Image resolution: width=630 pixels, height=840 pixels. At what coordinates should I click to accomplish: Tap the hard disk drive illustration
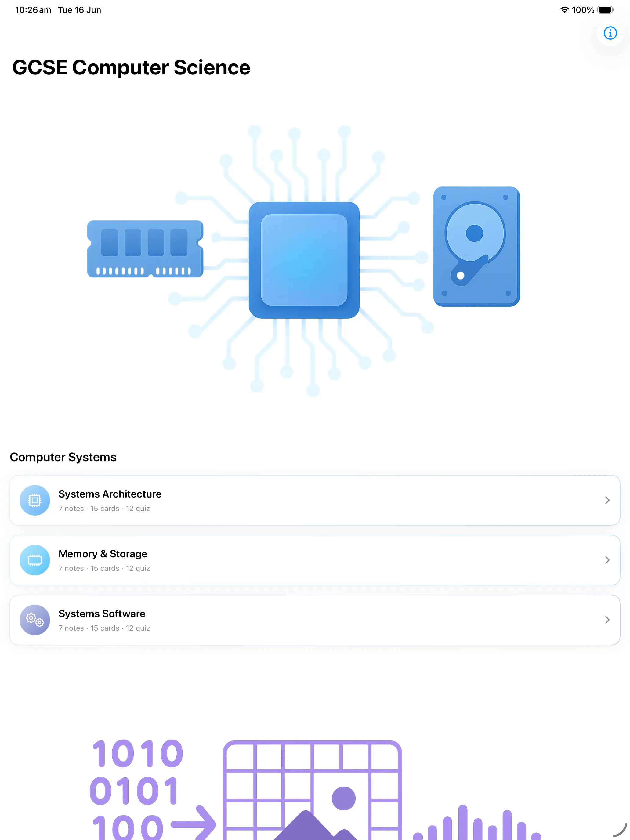pyautogui.click(x=476, y=246)
